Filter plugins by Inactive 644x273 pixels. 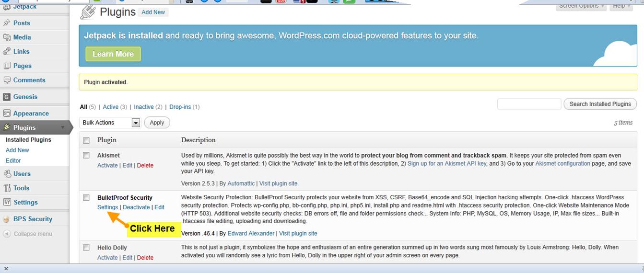click(143, 107)
